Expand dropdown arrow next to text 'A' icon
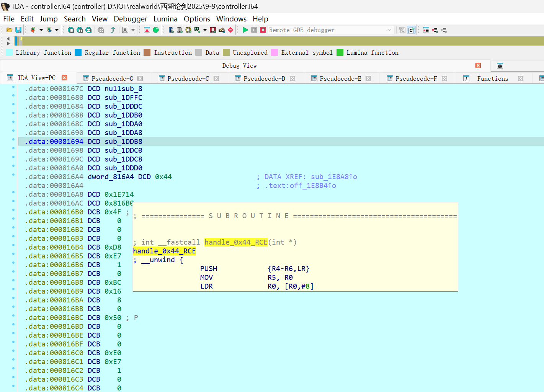The image size is (544, 392). coord(133,30)
